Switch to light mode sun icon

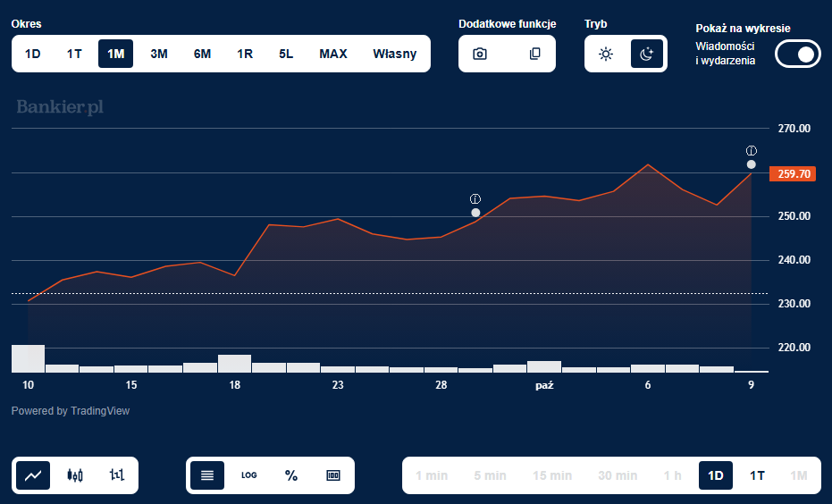[605, 54]
